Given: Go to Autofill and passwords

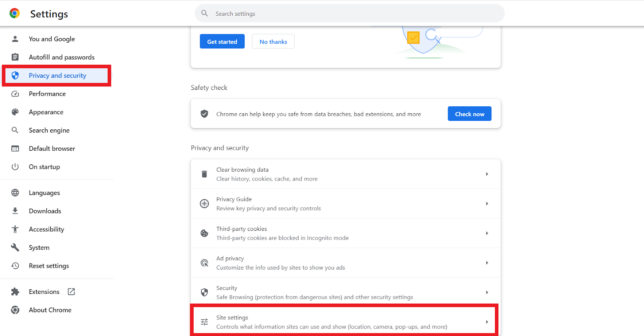Looking at the screenshot, I should (62, 57).
